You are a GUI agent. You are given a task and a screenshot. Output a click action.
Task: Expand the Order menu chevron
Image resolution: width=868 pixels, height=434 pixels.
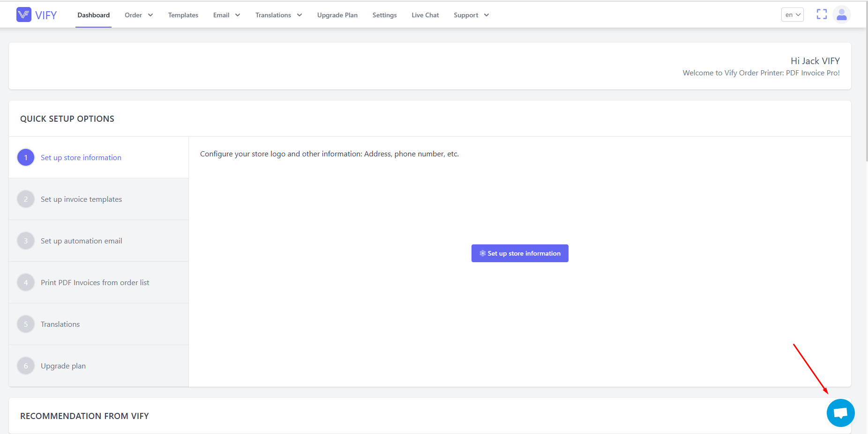point(150,15)
